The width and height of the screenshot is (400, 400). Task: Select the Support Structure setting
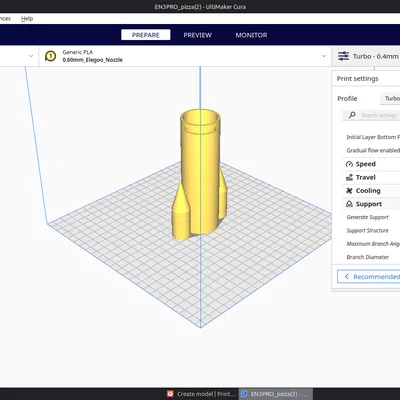click(367, 231)
